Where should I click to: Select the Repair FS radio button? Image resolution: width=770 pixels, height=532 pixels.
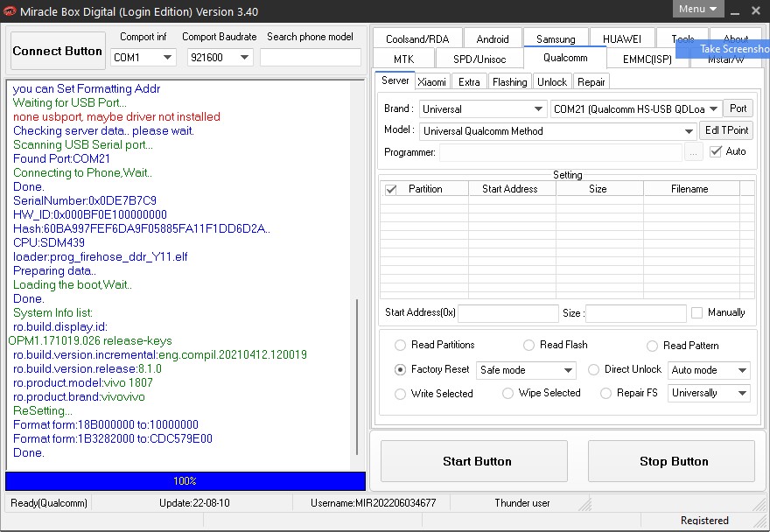coord(606,394)
